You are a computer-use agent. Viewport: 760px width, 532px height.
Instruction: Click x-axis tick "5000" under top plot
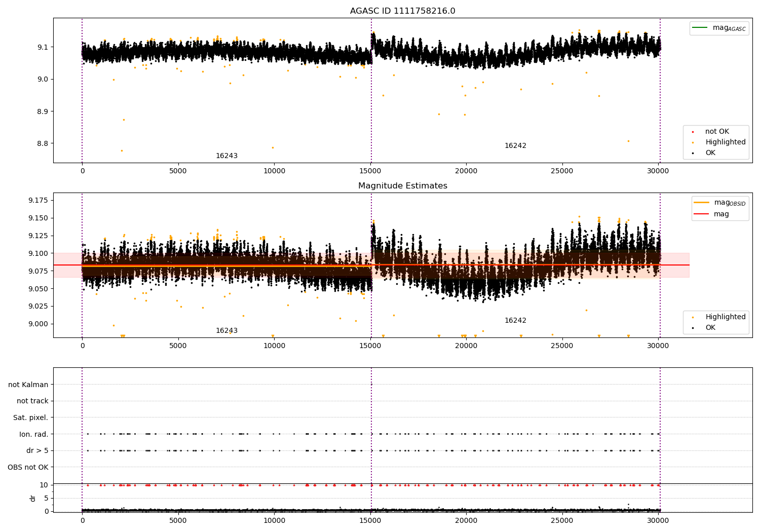(x=178, y=171)
